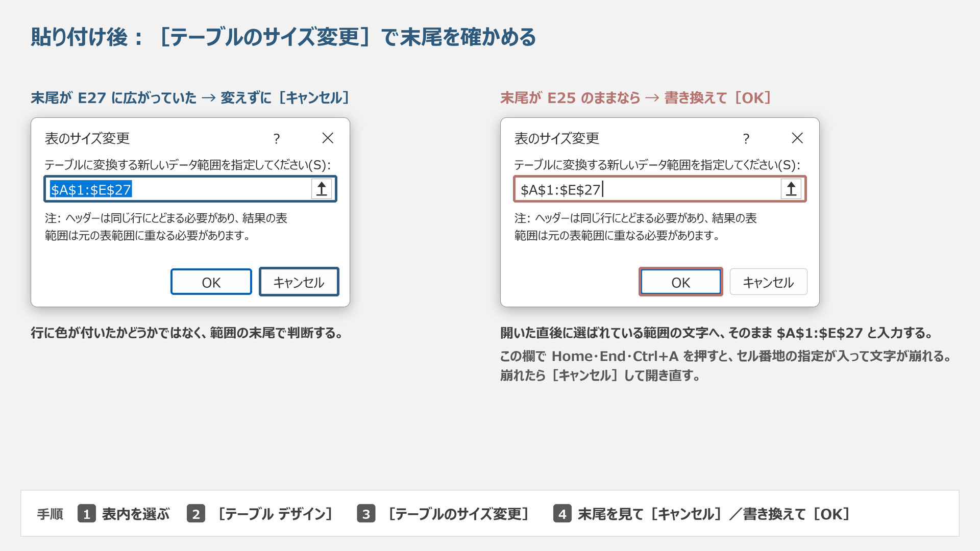The height and width of the screenshot is (551, 980).
Task: Click step 3 [テーブルのサイズ変更]
Action: pos(444,514)
